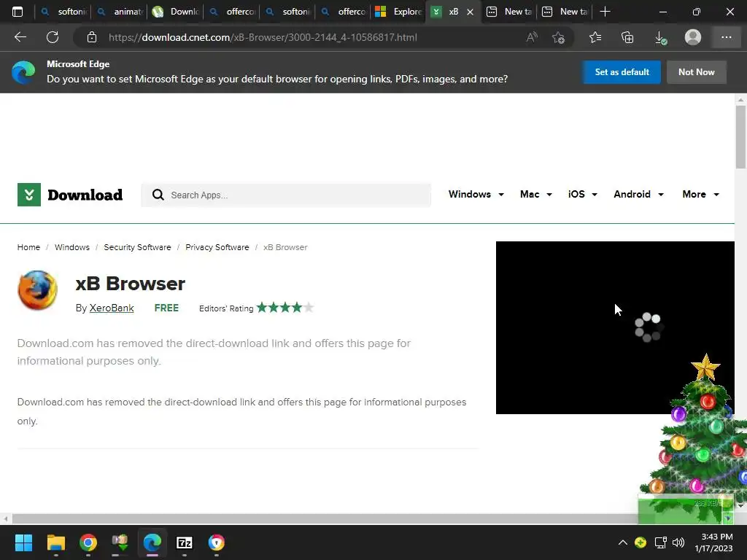This screenshot has width=747, height=560.
Task: Switch to the first New tab
Action: pos(508,12)
